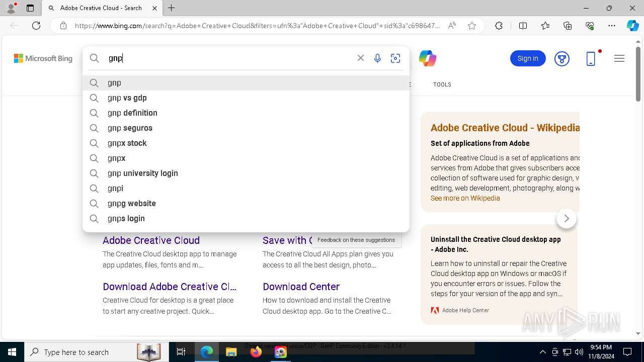Open Edge extensions puzzle icon
Image resolution: width=644 pixels, height=362 pixels.
499,26
